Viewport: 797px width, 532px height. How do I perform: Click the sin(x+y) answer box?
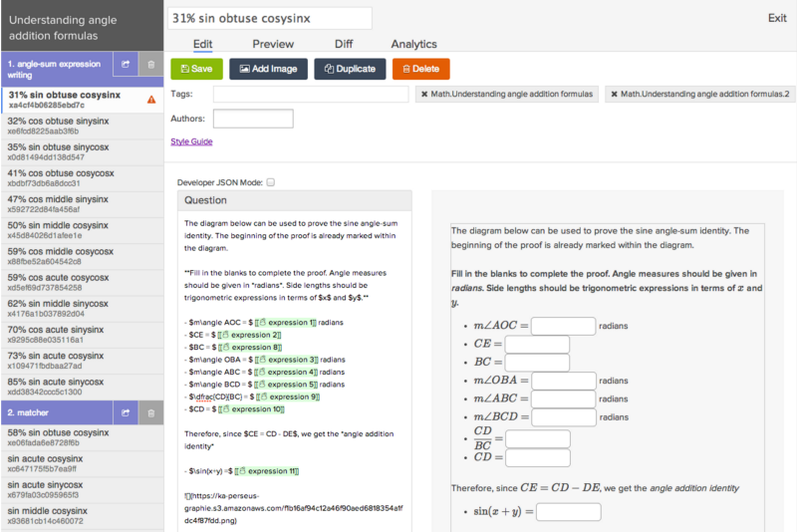pos(568,512)
